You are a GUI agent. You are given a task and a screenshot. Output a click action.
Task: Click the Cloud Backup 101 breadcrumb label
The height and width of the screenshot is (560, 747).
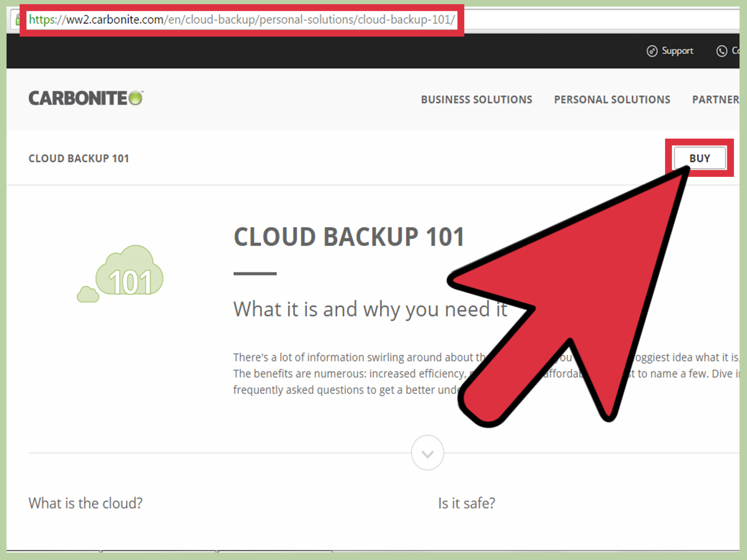coord(79,158)
